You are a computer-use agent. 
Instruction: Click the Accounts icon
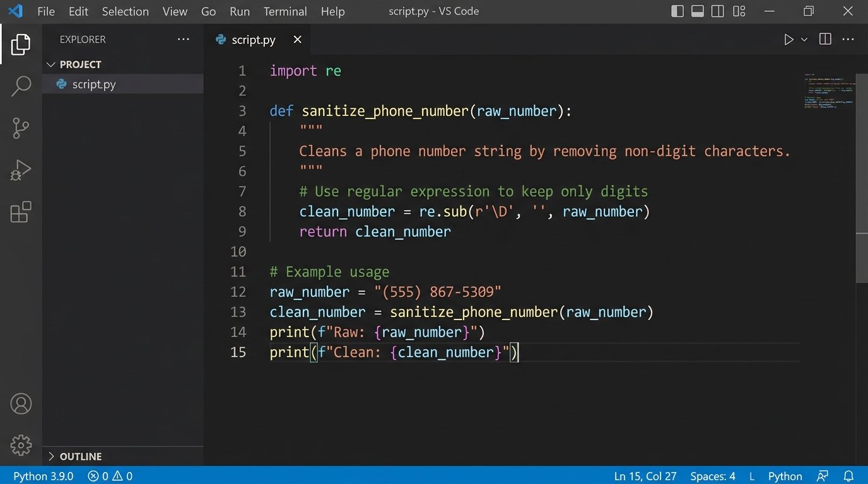[21, 403]
